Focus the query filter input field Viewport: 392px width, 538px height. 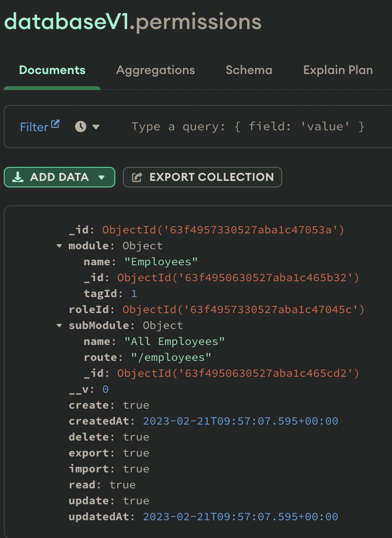coord(248,127)
